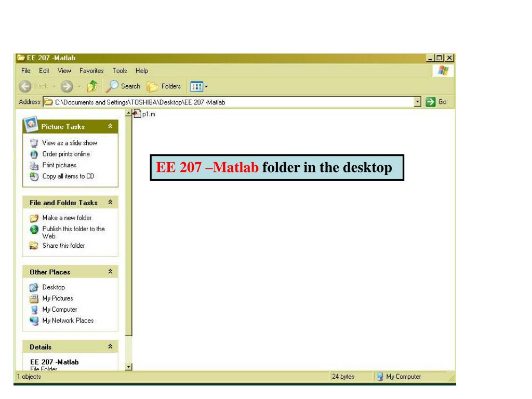532x399 pixels.
Task: Click the Windows flag logo
Action: click(443, 71)
